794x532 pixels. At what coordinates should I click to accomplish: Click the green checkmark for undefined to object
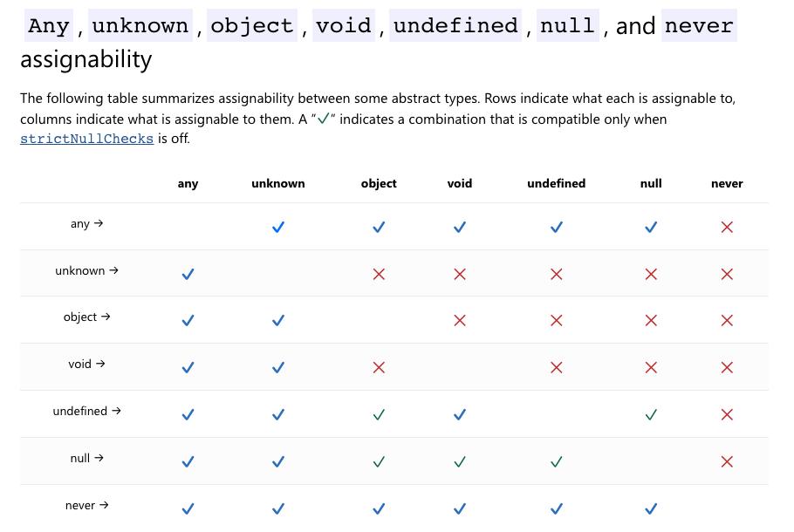tap(379, 414)
